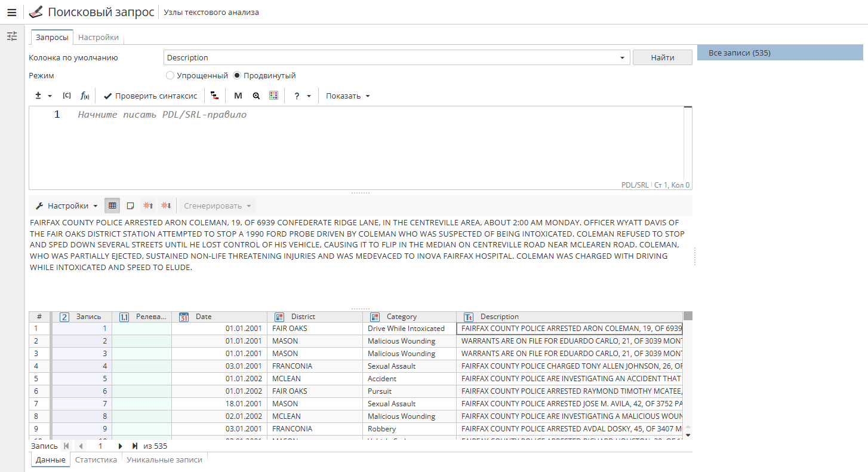
Task: Click the [C] toolbar icon
Action: [67, 96]
